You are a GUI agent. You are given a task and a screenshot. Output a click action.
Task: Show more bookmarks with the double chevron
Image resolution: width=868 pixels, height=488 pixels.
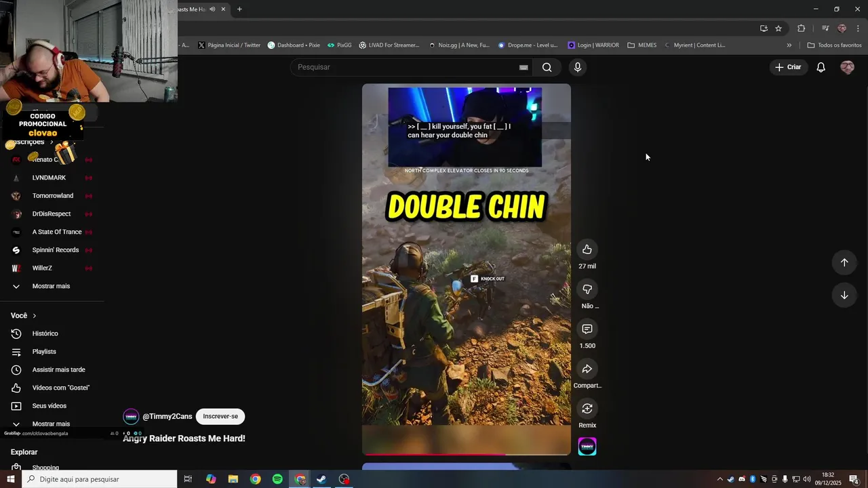[x=789, y=45]
